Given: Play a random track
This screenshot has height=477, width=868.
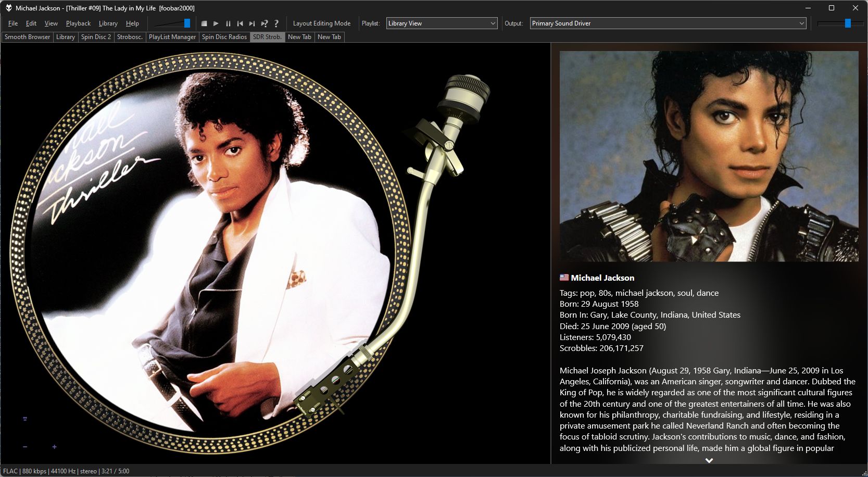Looking at the screenshot, I should coord(264,23).
